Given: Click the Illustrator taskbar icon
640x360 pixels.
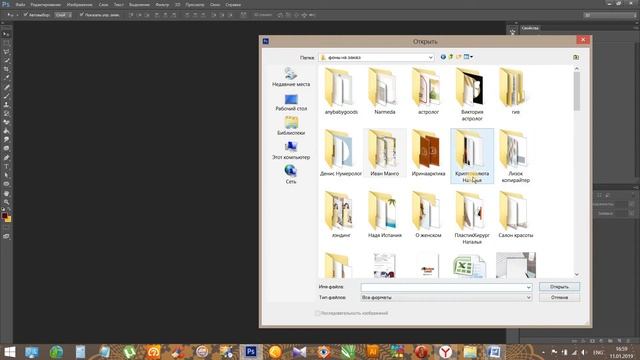Looking at the screenshot, I should [x=372, y=351].
